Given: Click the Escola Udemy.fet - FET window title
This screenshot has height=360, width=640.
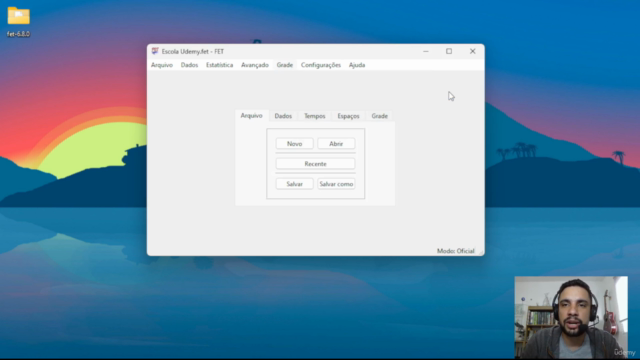Looking at the screenshot, I should (x=193, y=51).
